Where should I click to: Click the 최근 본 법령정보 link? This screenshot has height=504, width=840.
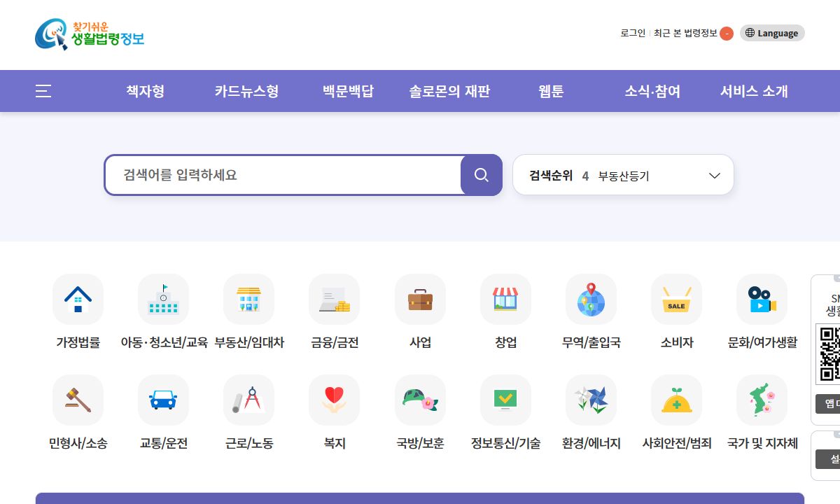(x=685, y=33)
